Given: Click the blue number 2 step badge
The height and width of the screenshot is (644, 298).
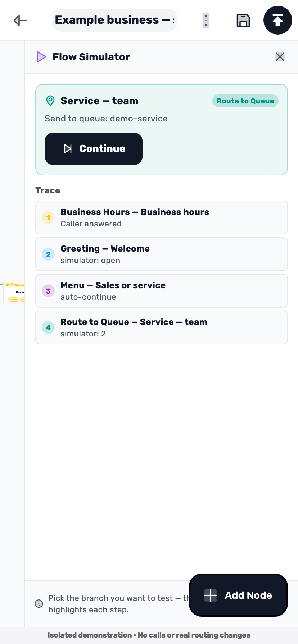Looking at the screenshot, I should click(x=48, y=254).
